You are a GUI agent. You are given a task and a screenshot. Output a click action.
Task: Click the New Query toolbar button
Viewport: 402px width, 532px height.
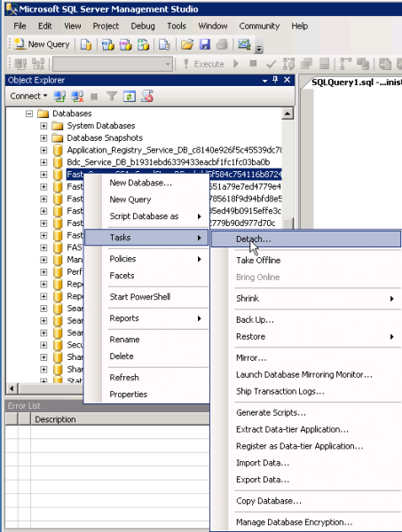point(42,44)
